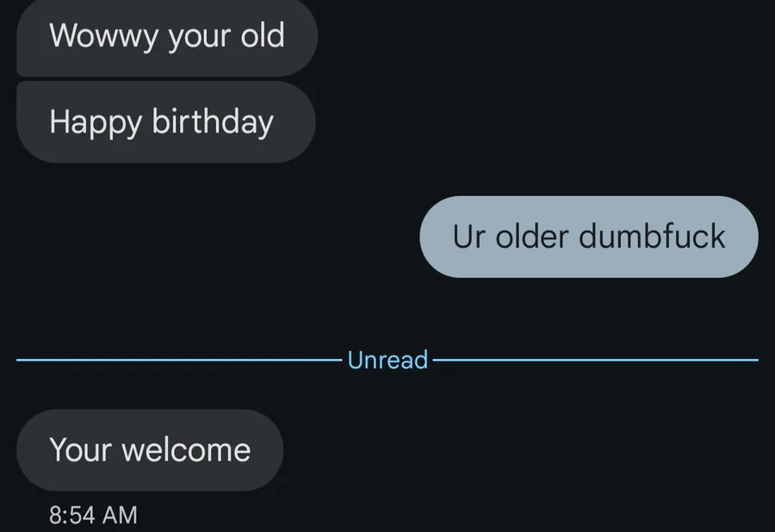Click the word "Happy" in second message
775x532 pixels.
pos(95,122)
